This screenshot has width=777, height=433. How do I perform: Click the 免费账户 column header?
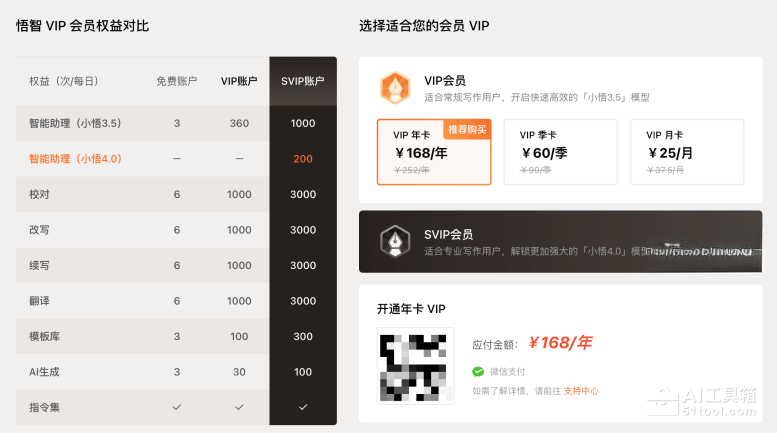click(177, 81)
